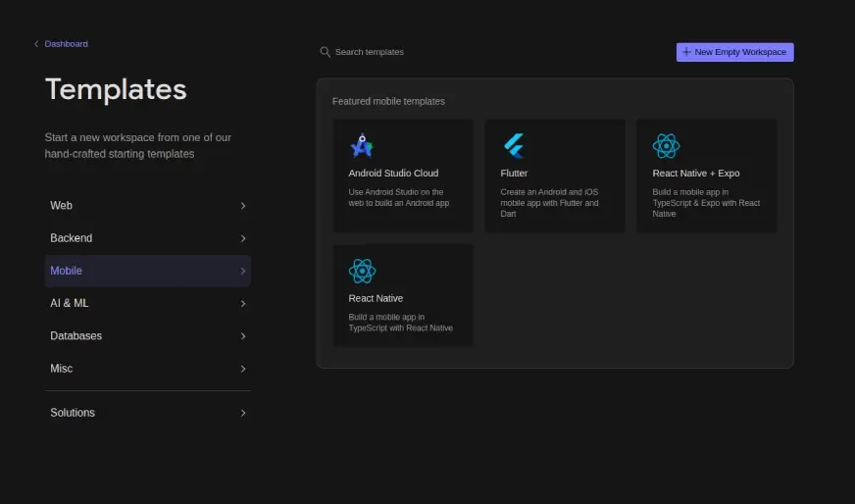Expand the Databases category chevron
The height and width of the screenshot is (504, 855).
(243, 336)
